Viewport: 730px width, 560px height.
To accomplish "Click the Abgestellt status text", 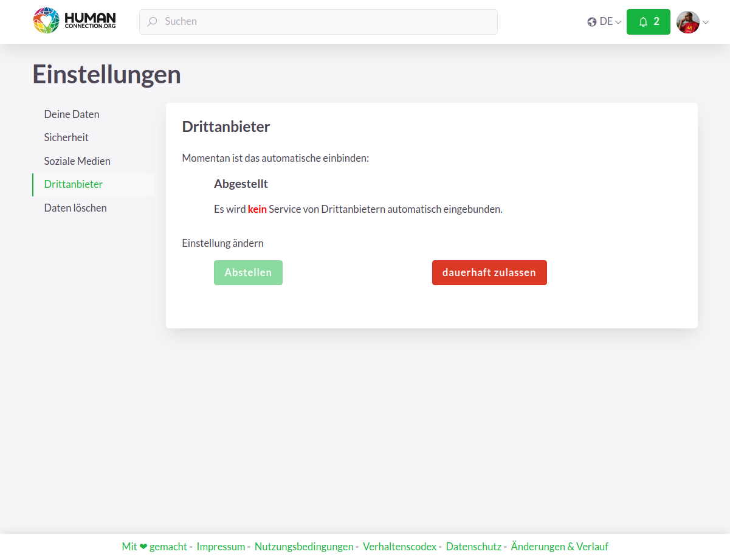I will pyautogui.click(x=241, y=184).
